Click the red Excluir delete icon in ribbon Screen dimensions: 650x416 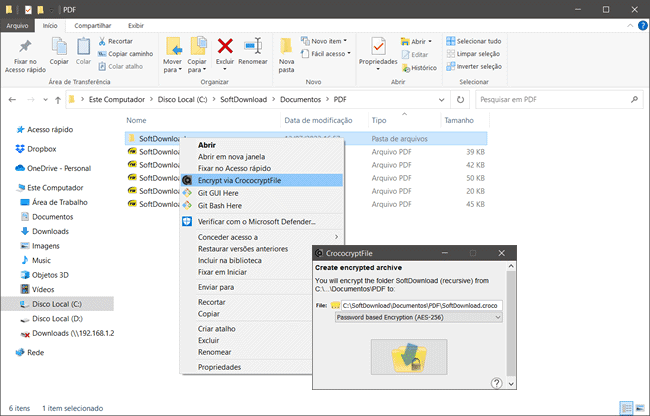pyautogui.click(x=226, y=46)
